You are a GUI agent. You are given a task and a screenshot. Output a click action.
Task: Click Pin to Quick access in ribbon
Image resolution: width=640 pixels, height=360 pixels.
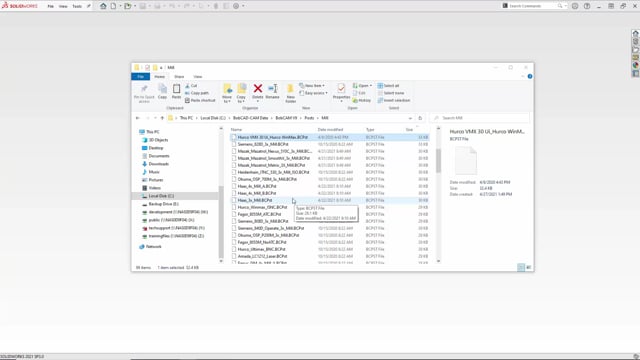pos(144,93)
